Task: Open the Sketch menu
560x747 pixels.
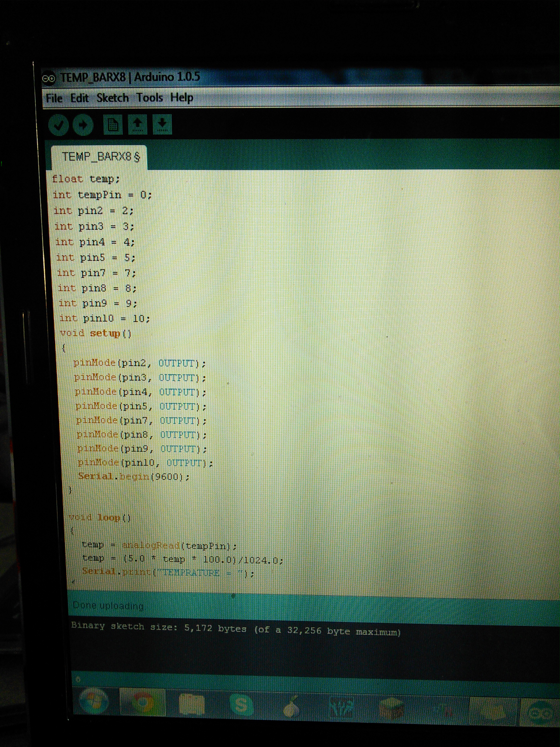Action: [x=112, y=98]
